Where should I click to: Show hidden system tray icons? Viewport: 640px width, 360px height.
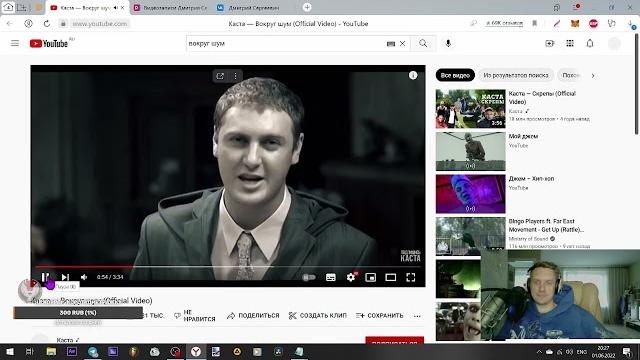(x=539, y=351)
